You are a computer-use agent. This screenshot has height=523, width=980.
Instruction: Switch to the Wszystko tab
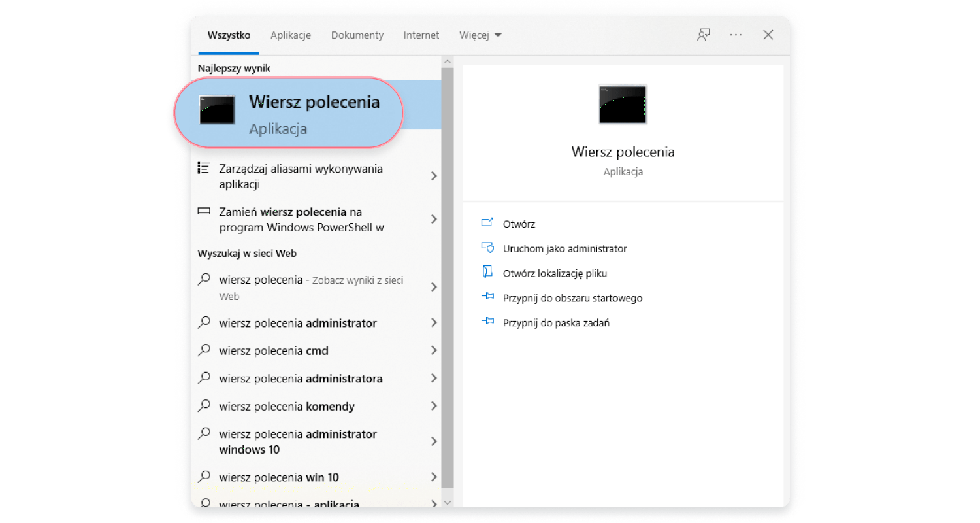pyautogui.click(x=229, y=35)
